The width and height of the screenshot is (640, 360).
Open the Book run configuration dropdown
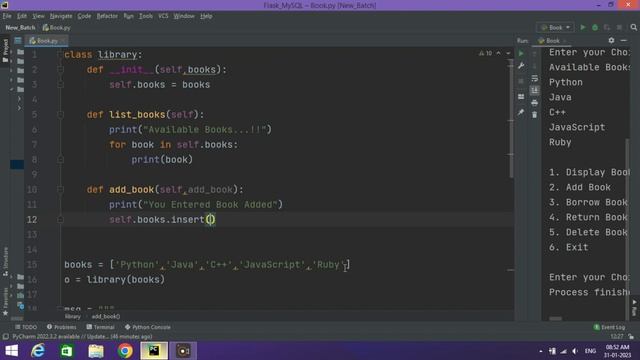pos(555,27)
